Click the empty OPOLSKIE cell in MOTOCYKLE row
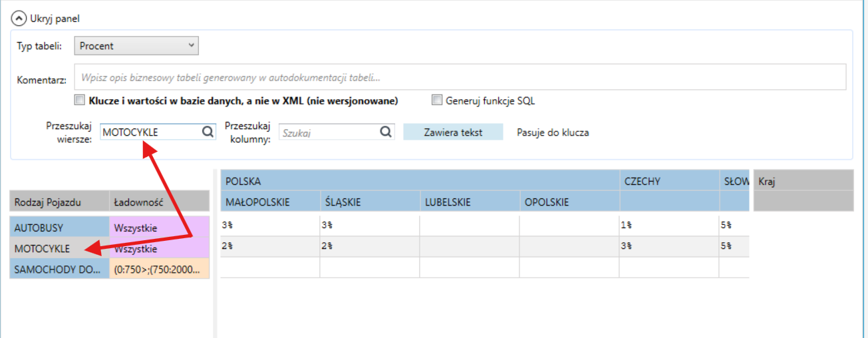 [569, 246]
